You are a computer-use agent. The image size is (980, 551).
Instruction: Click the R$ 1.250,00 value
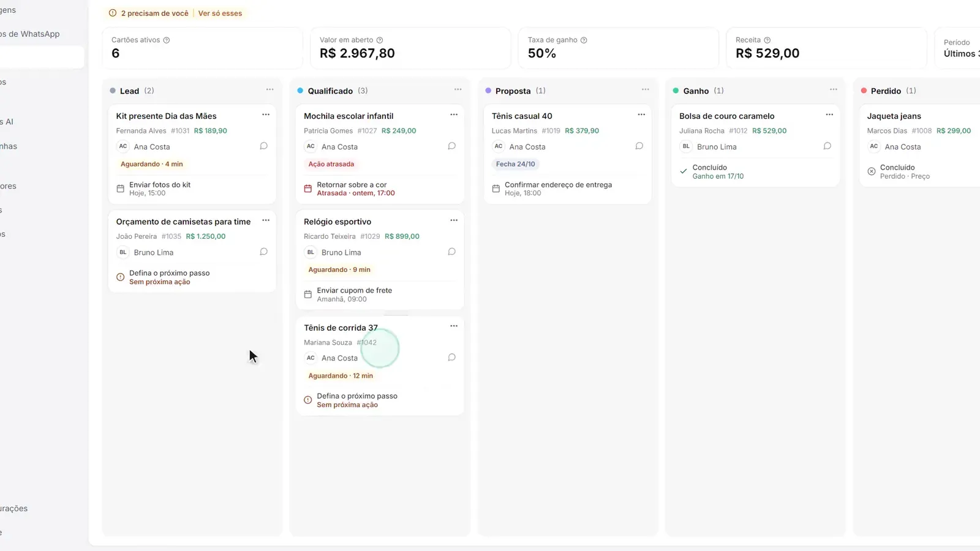click(206, 236)
